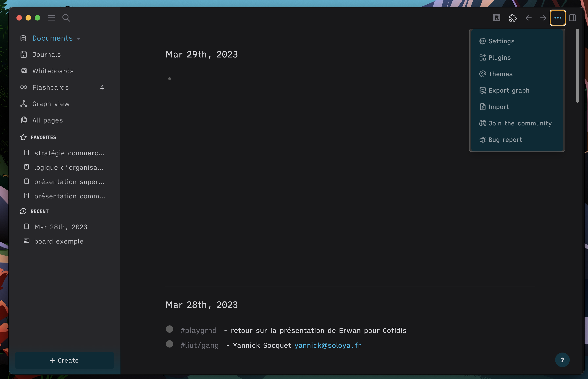588x379 pixels.
Task: Open search with the magnifier icon
Action: point(66,18)
